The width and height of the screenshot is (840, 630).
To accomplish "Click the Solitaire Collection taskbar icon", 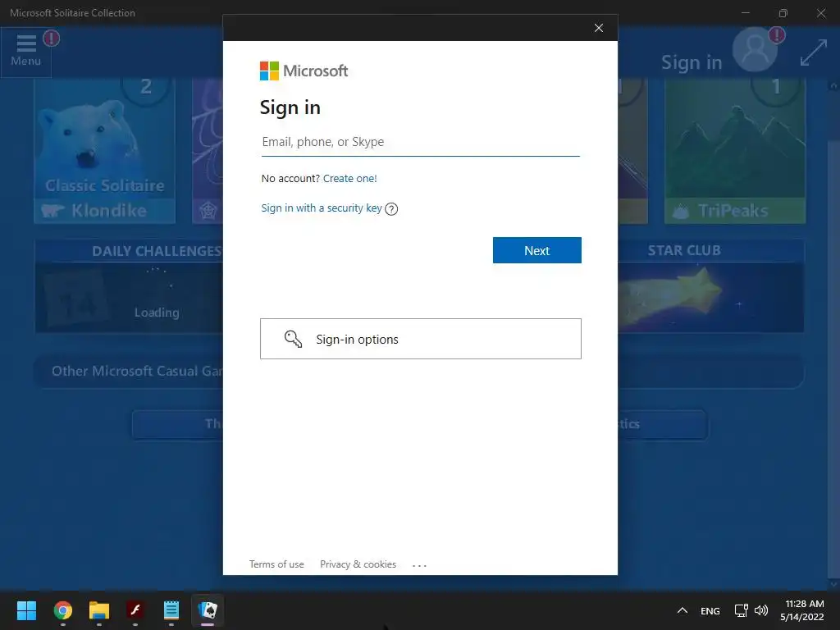I will point(208,610).
